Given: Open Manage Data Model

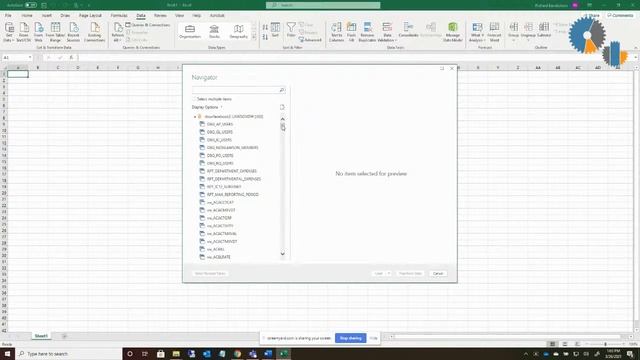Looking at the screenshot, I should pos(453,32).
